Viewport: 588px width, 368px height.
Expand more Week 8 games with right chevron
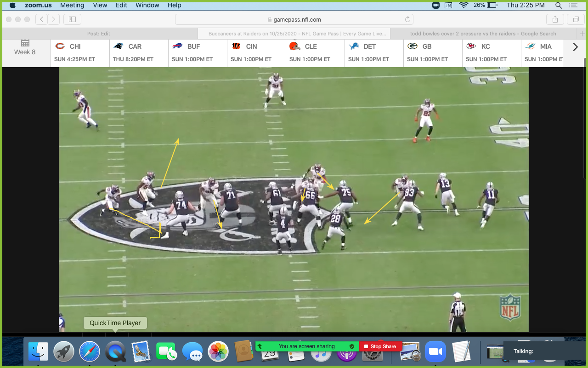[575, 46]
